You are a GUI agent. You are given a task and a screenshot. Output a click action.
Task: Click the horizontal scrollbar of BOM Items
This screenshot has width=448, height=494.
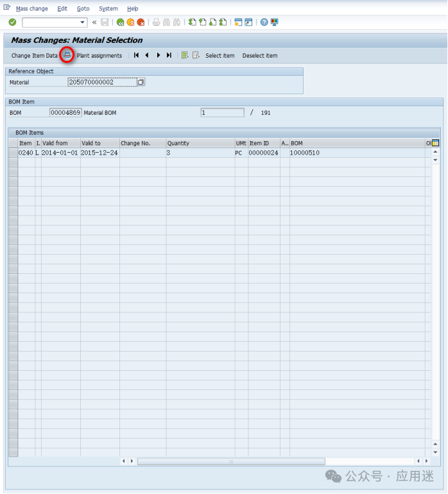pos(231,461)
